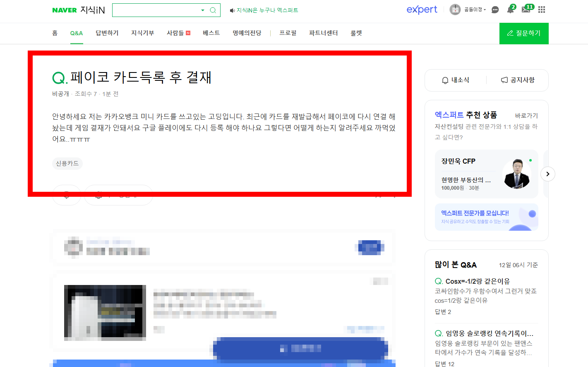Click the 신용카드 tag

point(67,164)
